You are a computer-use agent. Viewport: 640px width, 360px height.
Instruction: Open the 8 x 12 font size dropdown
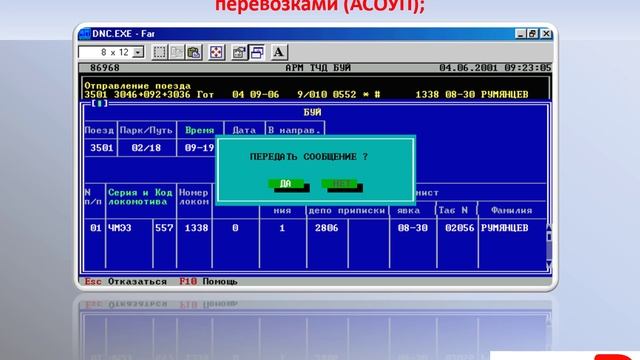click(x=139, y=52)
